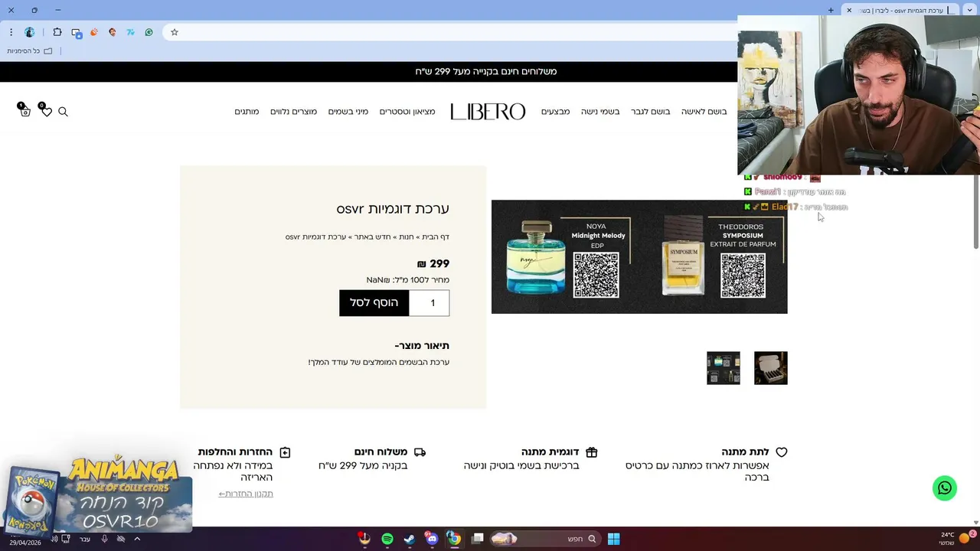Viewport: 980px width, 551px height.
Task: Open the taskbar clock date 29/04/2026
Action: point(24,543)
